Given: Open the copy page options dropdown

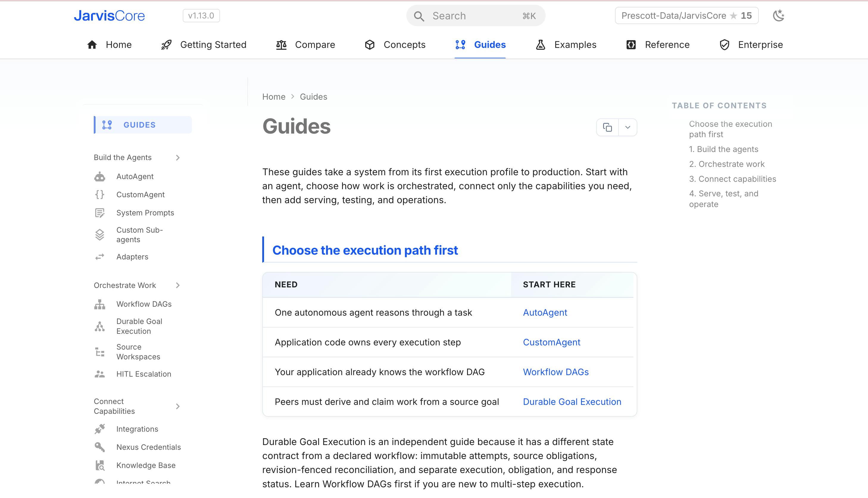Looking at the screenshot, I should pos(627,127).
